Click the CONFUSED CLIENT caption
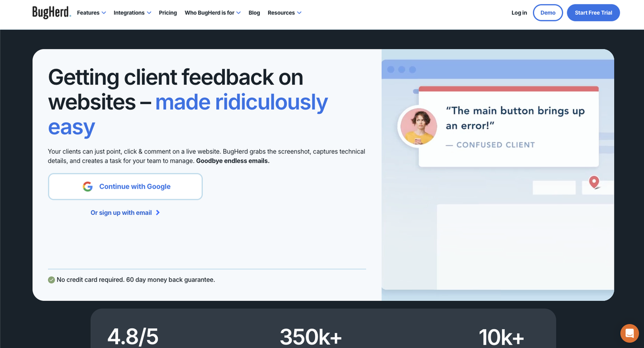The width and height of the screenshot is (644, 348). coord(490,144)
